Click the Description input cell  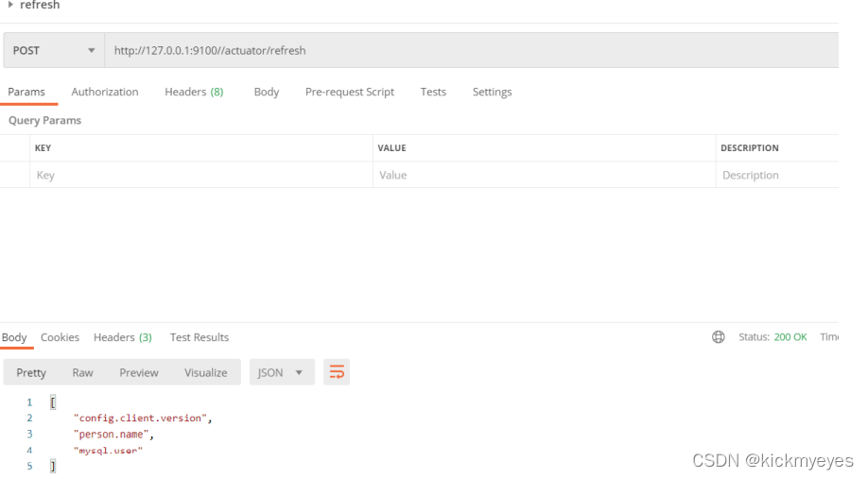click(777, 175)
